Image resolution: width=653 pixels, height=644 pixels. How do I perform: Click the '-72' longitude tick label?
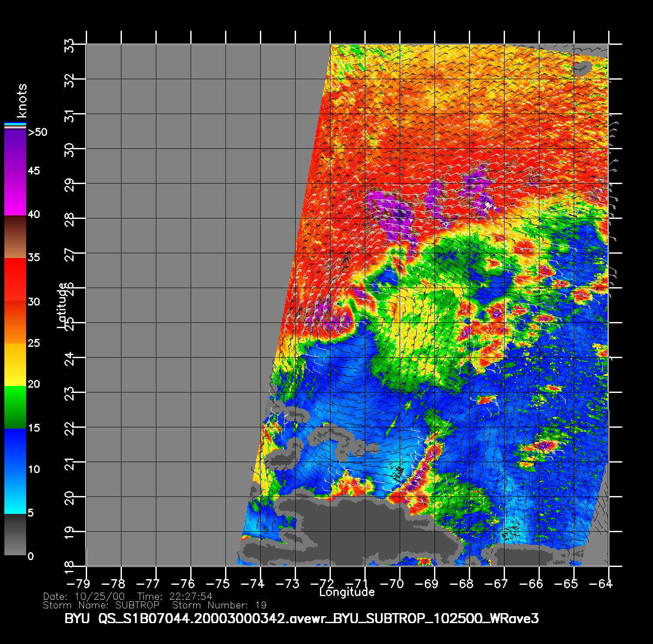322,584
